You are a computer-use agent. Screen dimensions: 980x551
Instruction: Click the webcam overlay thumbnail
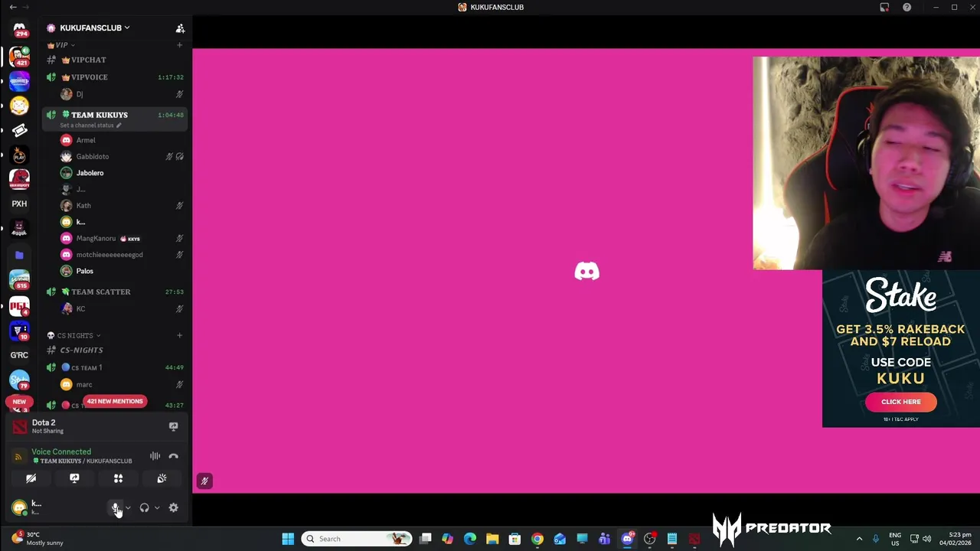click(866, 163)
